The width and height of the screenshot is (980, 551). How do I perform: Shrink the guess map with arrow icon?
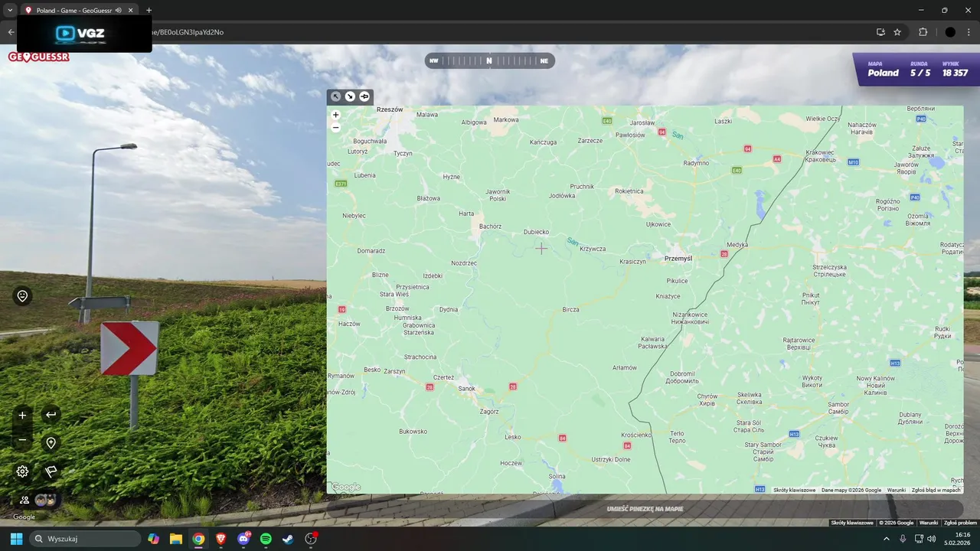(x=350, y=96)
